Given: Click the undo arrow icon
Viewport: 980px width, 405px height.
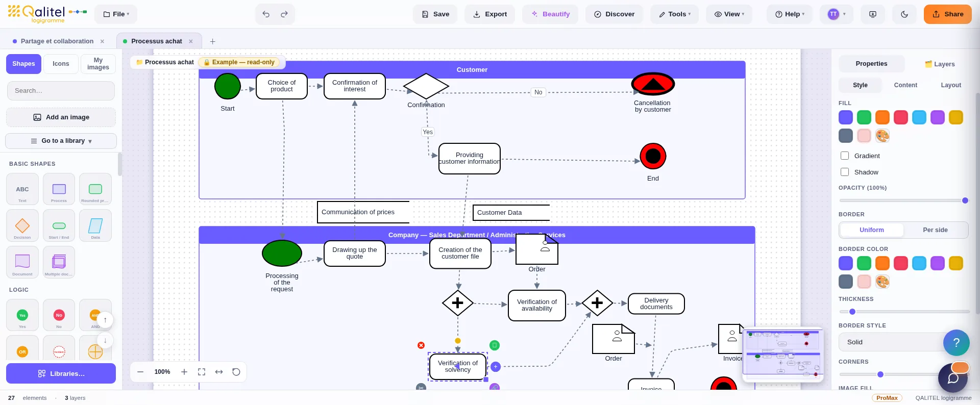Looking at the screenshot, I should (x=266, y=14).
